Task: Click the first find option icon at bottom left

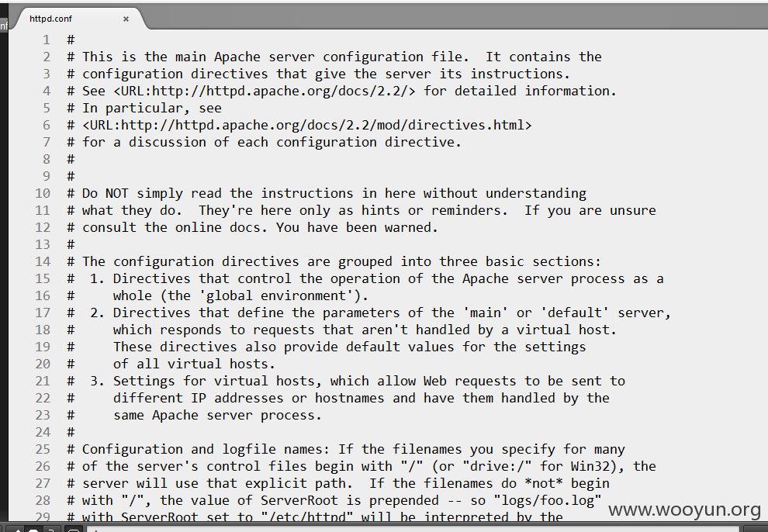Action: (x=15, y=529)
